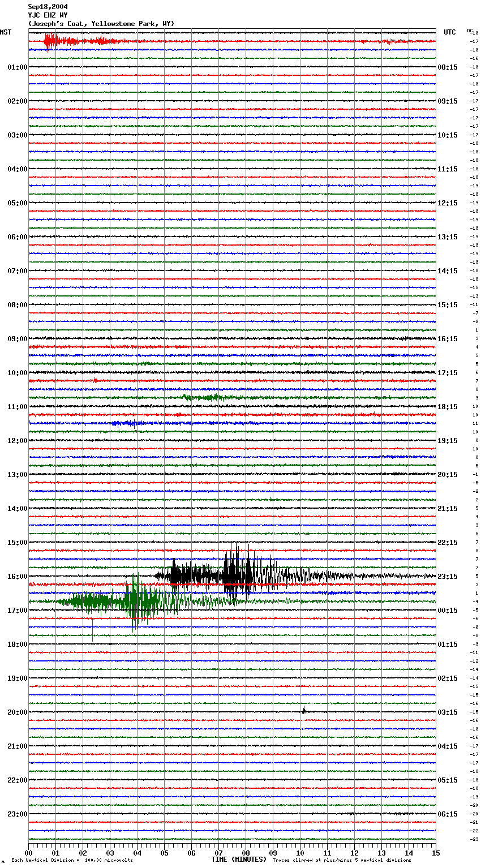Click the '08' minute tick label
Viewport: 481px width, 868px height.
tap(246, 853)
